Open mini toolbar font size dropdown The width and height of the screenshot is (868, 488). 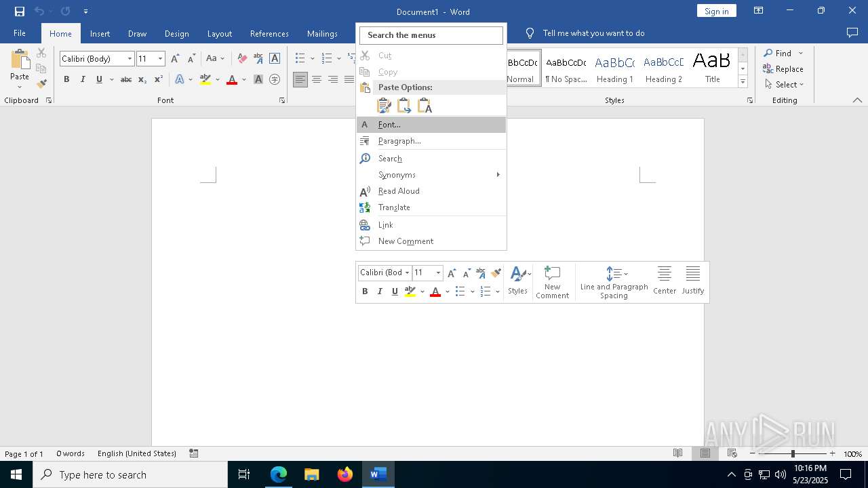pyautogui.click(x=438, y=272)
